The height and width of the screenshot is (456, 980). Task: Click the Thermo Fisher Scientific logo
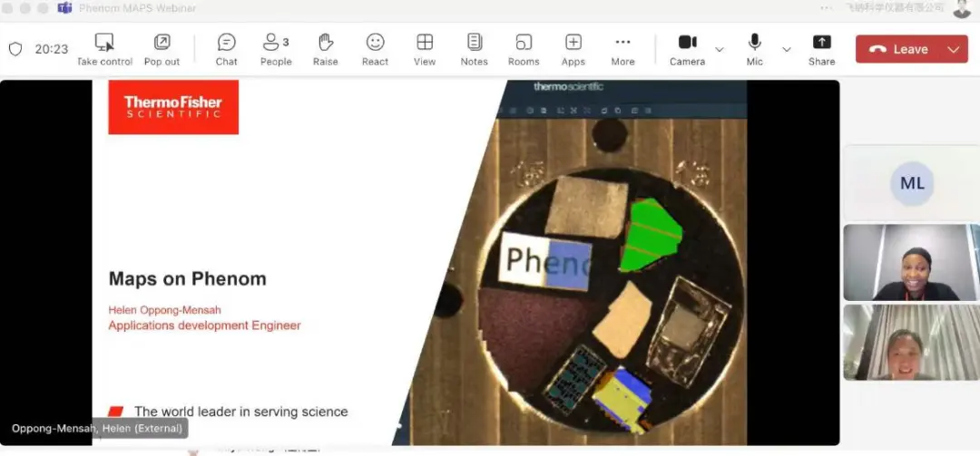coord(173,107)
